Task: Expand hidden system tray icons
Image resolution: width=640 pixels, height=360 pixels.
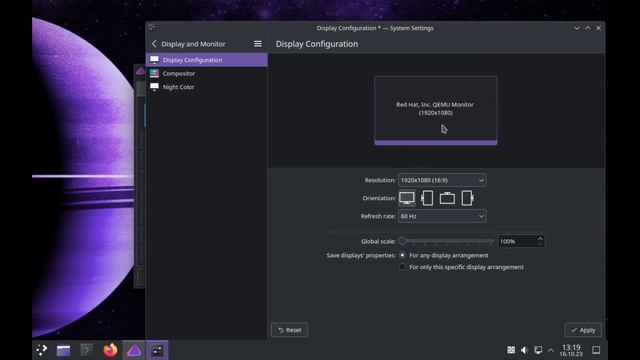Action: click(551, 350)
